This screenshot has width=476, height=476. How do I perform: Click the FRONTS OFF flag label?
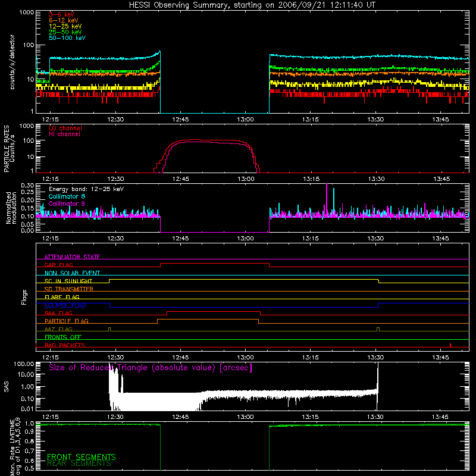click(63, 337)
